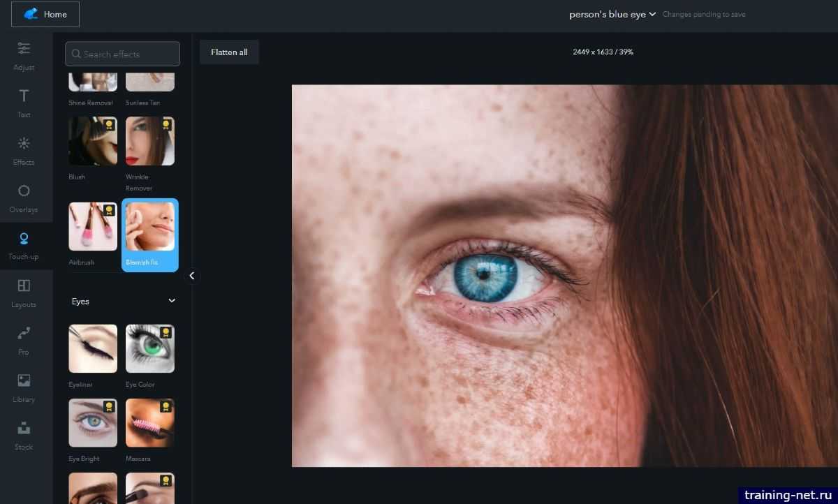Viewport: 838px width, 504px height.
Task: Open the person's blue eye title dropdown
Action: pyautogui.click(x=612, y=14)
